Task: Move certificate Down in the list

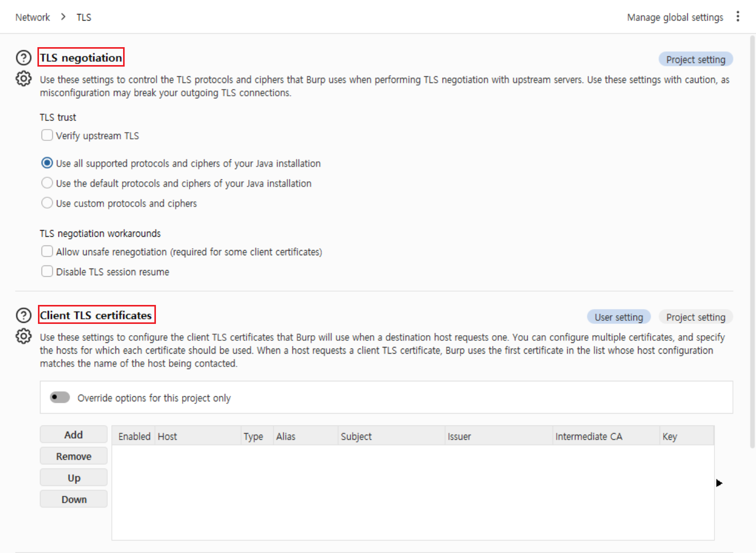Action: [x=74, y=499]
